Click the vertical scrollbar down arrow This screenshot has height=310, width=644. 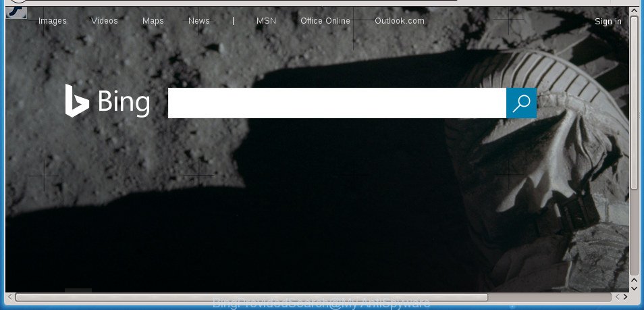pos(634,288)
